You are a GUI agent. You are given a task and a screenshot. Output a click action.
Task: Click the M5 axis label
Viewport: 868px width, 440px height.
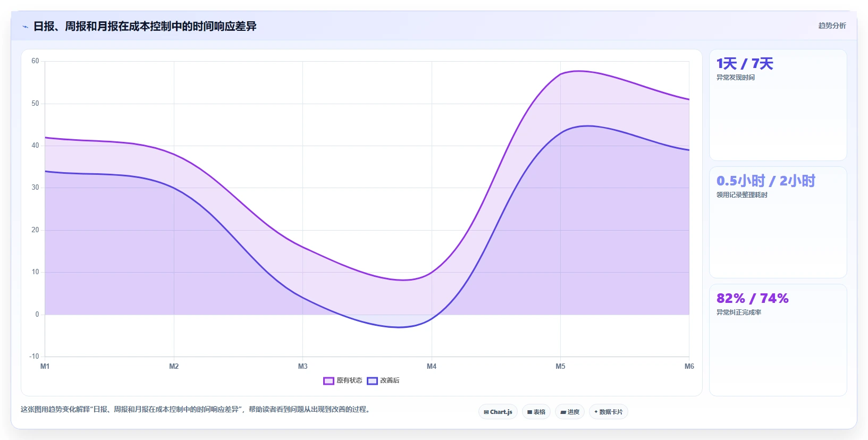560,366
